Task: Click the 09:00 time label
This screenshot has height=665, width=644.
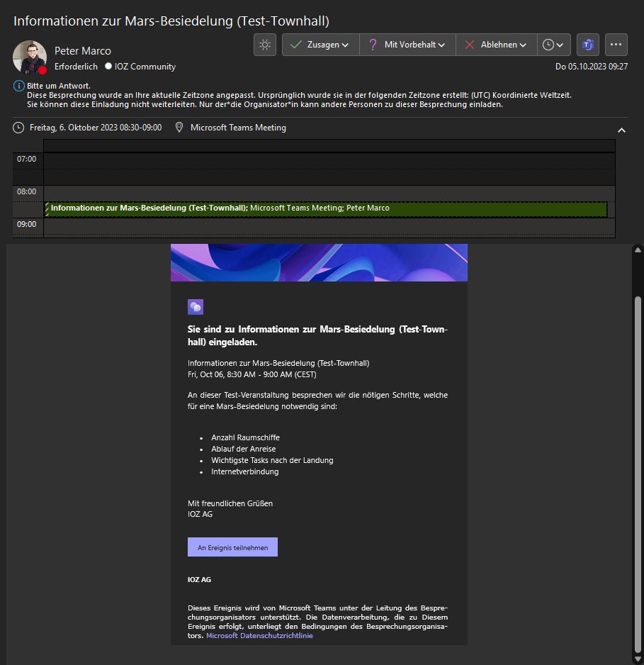Action: 27,224
